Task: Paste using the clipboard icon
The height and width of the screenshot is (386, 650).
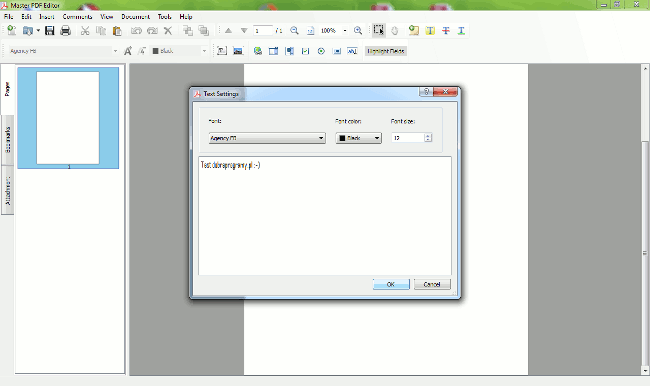Action: coord(117,30)
